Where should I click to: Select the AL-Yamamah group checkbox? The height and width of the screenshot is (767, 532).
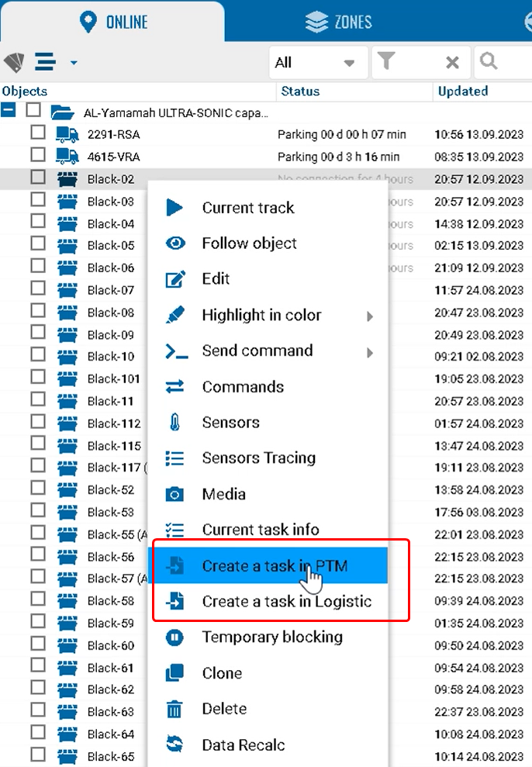tap(33, 111)
